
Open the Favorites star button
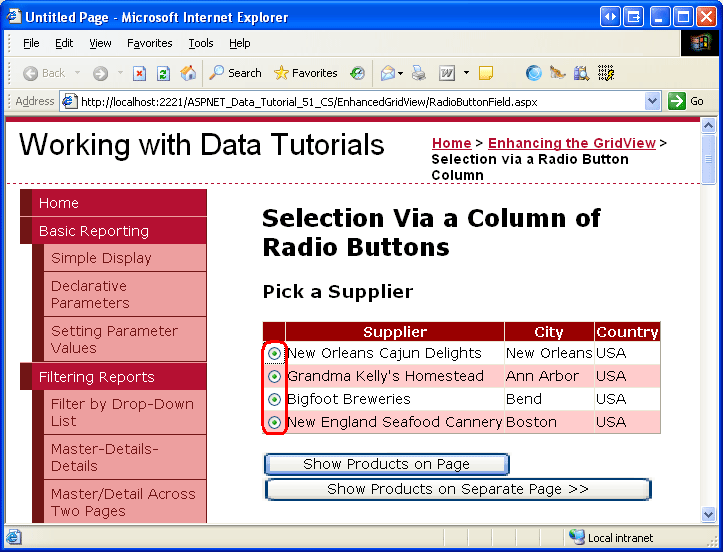(306, 73)
